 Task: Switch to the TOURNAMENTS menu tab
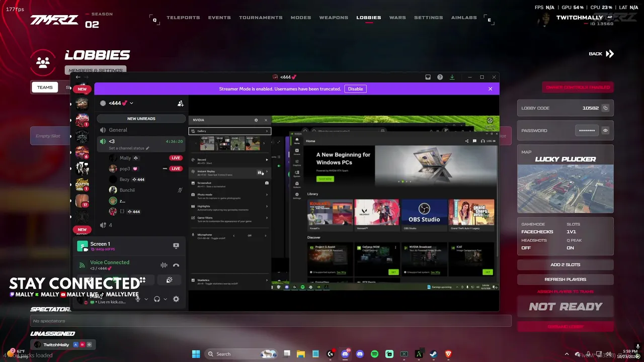pyautogui.click(x=261, y=18)
